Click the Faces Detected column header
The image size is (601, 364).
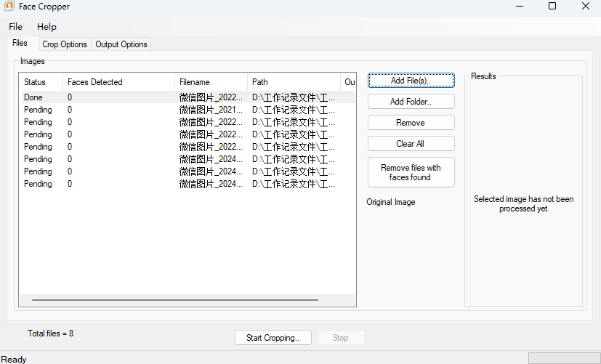(118, 82)
